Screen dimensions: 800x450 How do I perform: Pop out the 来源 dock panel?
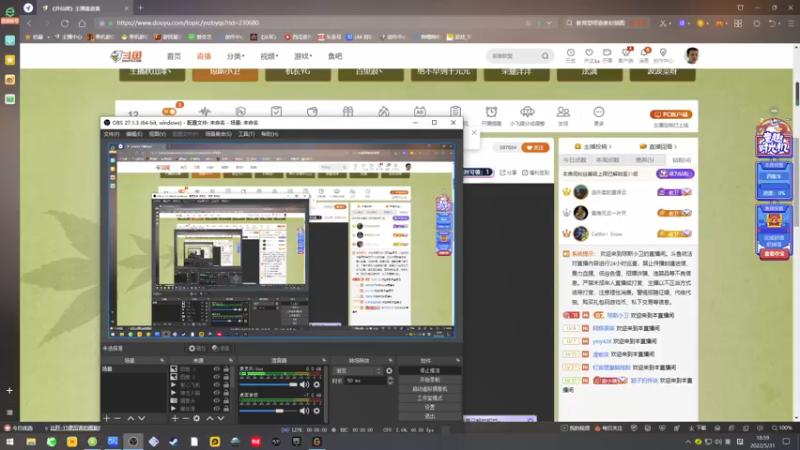coord(231,361)
